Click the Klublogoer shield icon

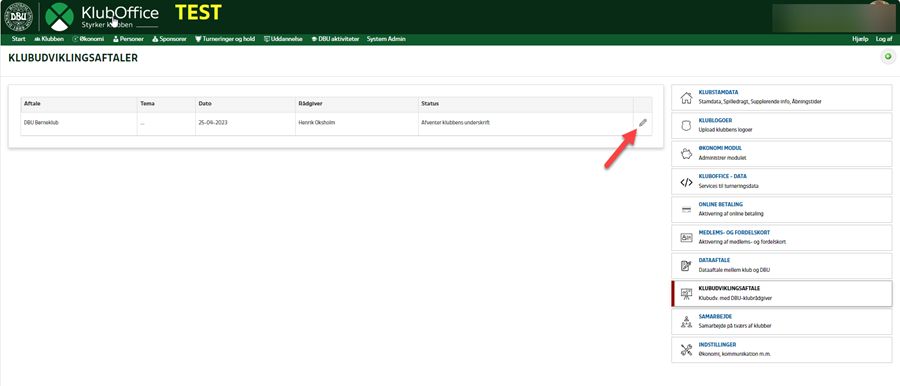point(686,125)
